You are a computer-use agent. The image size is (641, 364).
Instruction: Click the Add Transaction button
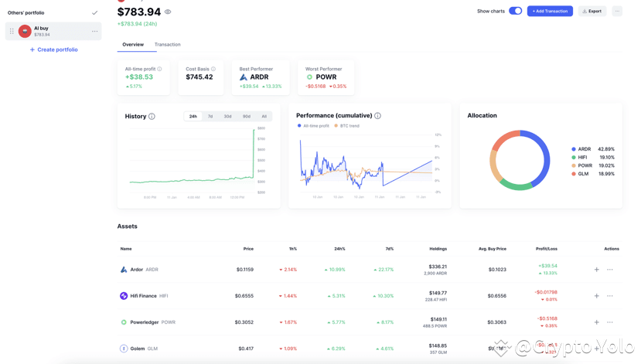pos(550,11)
